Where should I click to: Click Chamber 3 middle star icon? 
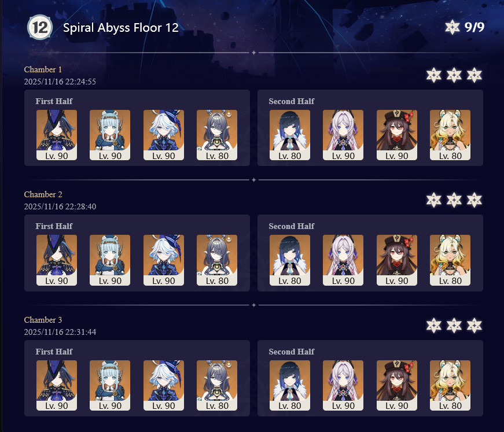(x=454, y=326)
